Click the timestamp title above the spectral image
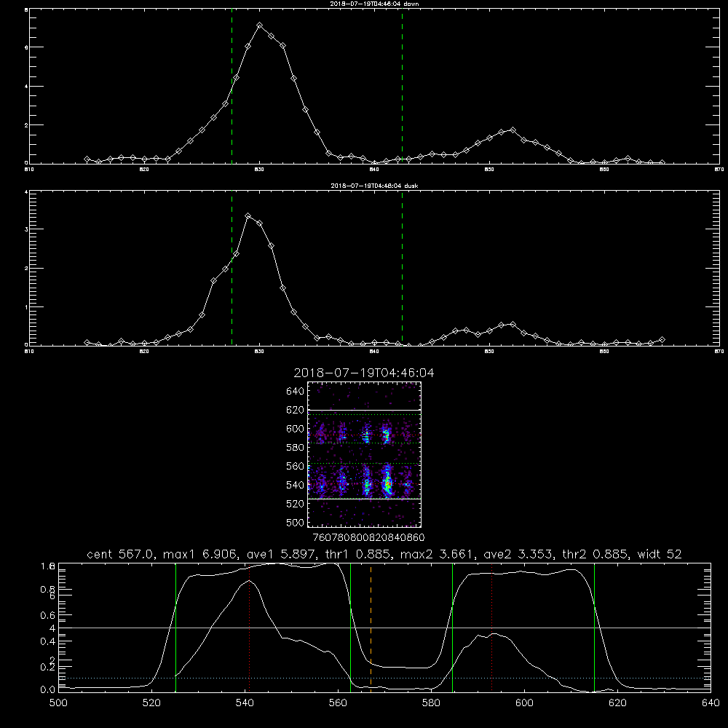Image resolution: width=728 pixels, height=728 pixels. (x=364, y=373)
